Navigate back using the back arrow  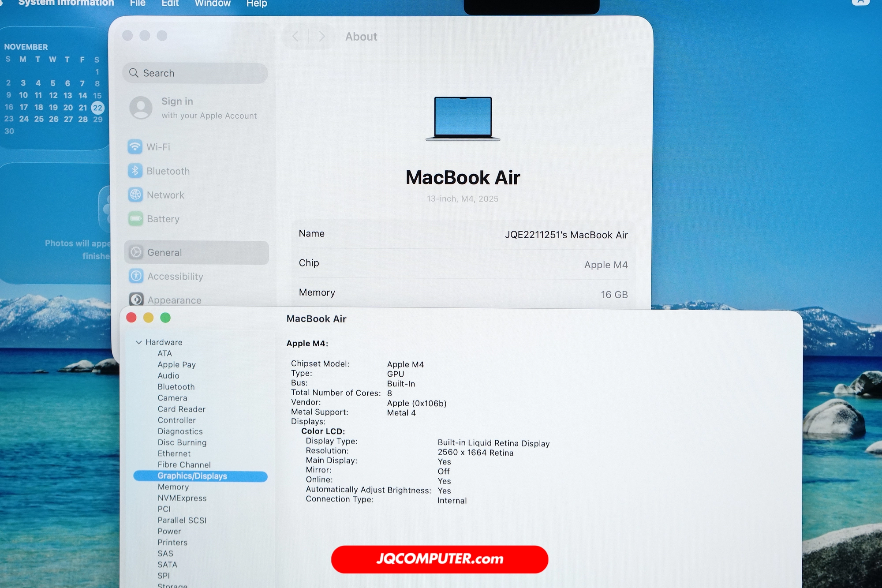tap(295, 36)
